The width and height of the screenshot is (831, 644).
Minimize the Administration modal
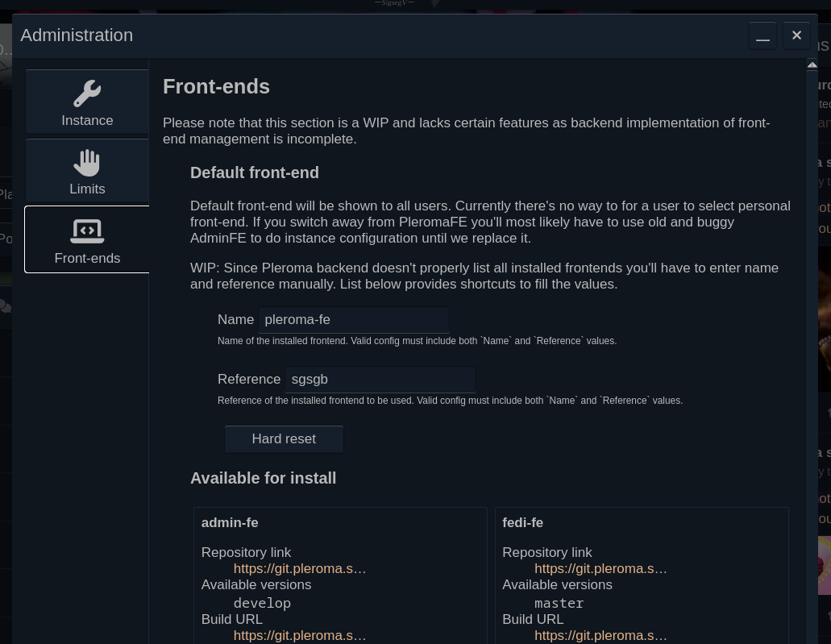762,35
